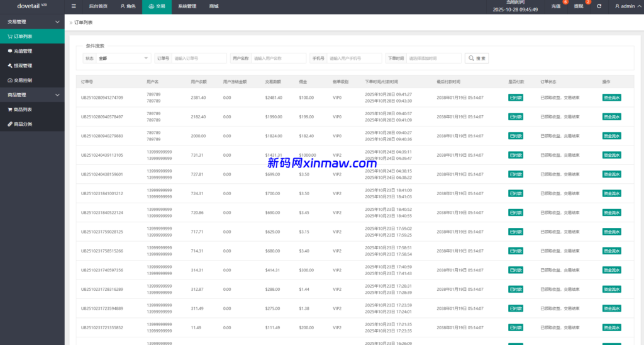Viewport: 644px width, 345px height.
Task: Click the hamburger menu collapse icon
Action: [x=74, y=6]
